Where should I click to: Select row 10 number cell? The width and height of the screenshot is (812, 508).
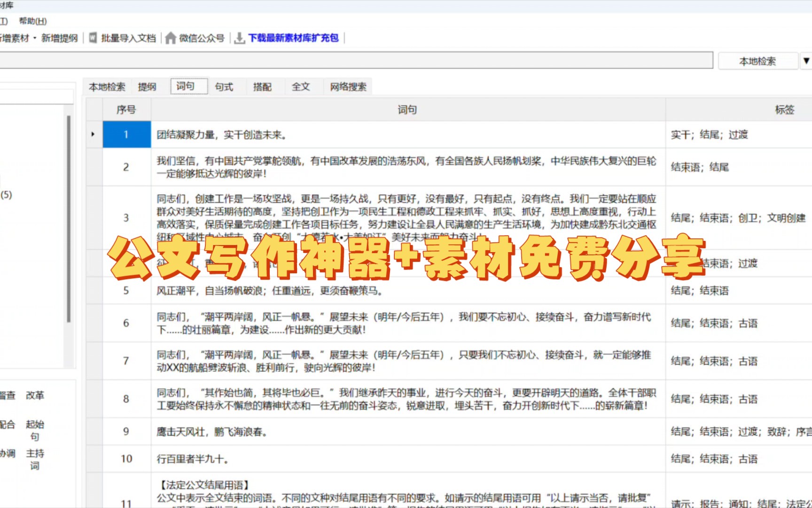126,459
